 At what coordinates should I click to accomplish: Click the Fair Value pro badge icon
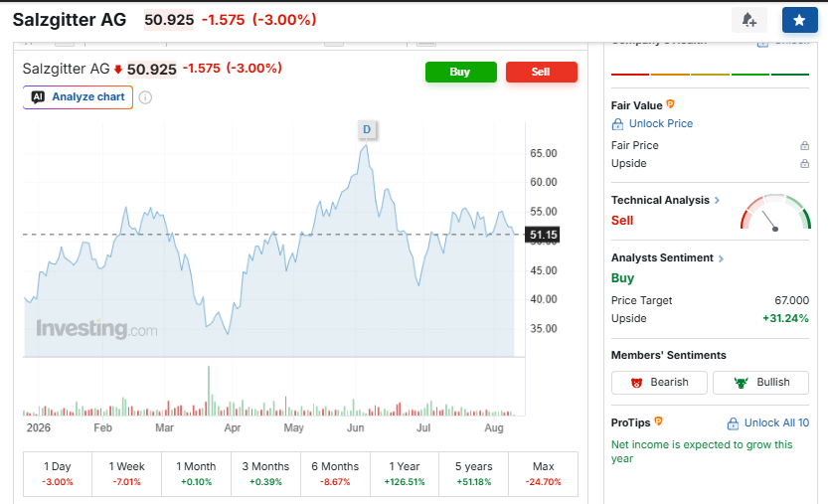coord(670,104)
